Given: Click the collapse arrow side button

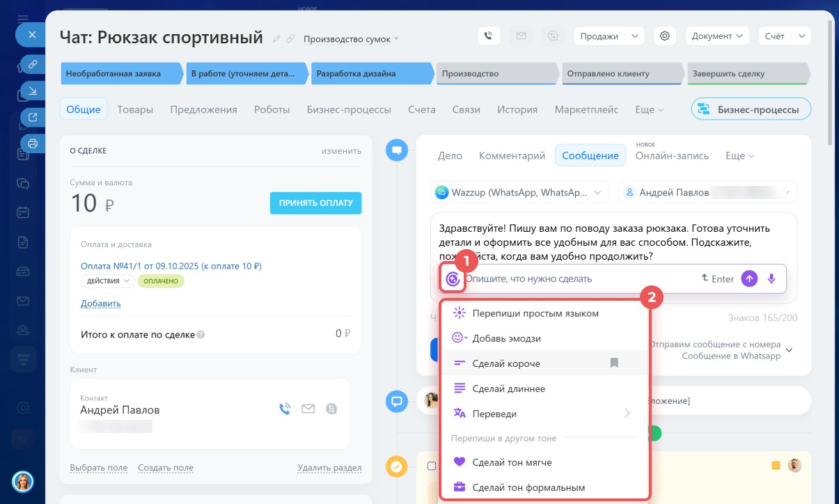Looking at the screenshot, I should [x=32, y=90].
